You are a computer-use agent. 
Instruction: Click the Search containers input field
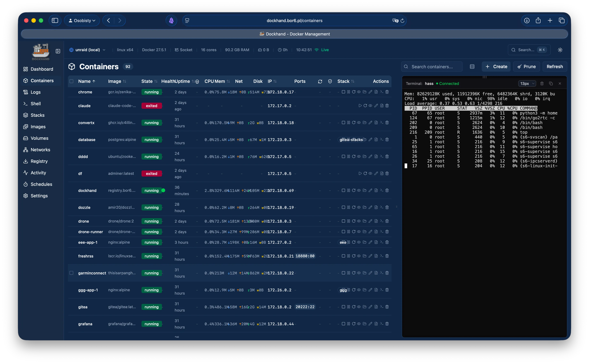pyautogui.click(x=432, y=66)
